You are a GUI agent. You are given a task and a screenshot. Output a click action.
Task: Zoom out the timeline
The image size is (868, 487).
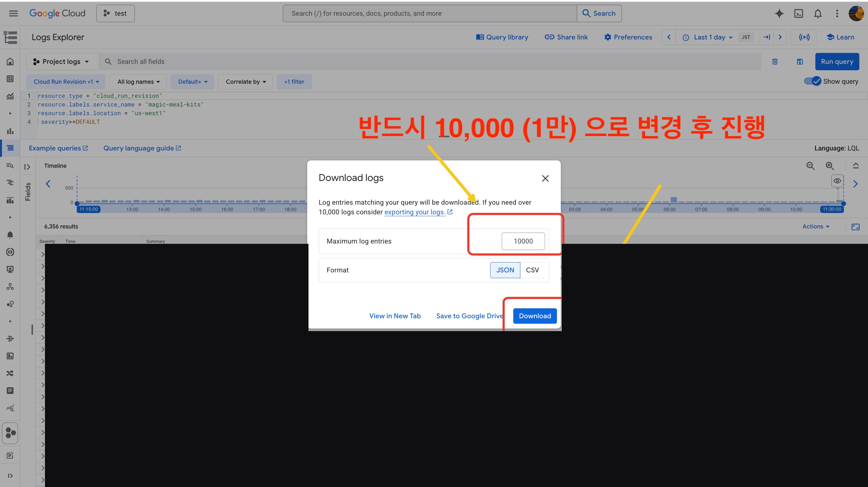click(x=811, y=166)
